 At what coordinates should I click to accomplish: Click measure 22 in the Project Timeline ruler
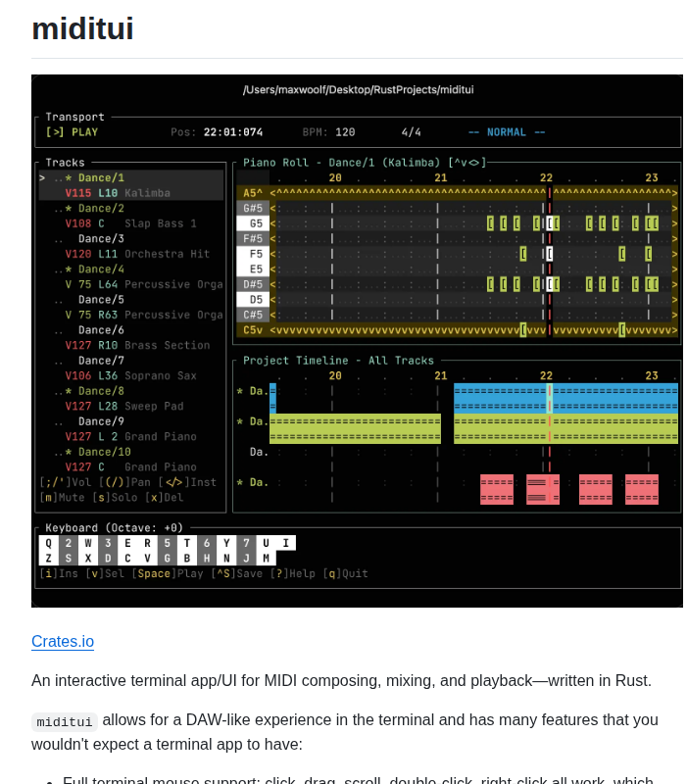[x=546, y=376]
